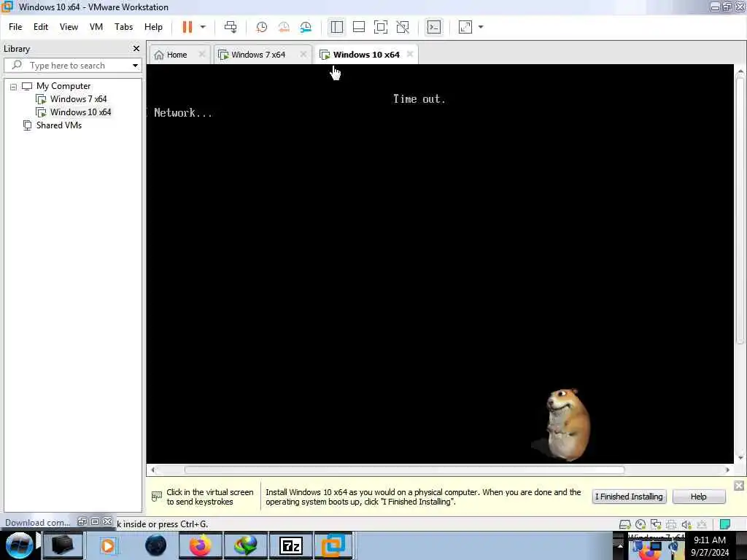The width and height of the screenshot is (747, 560).
Task: Click the library search field
Action: pos(73,65)
